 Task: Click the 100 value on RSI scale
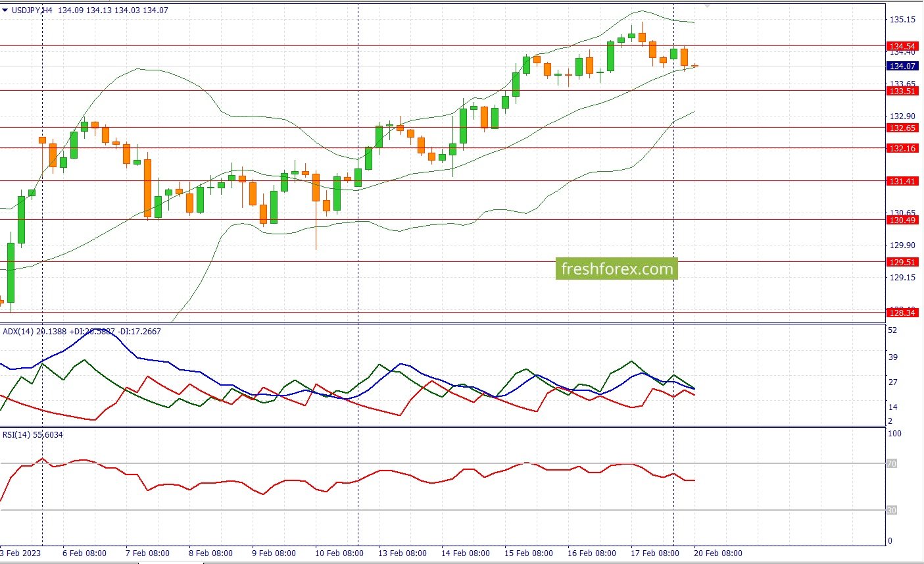(x=894, y=434)
